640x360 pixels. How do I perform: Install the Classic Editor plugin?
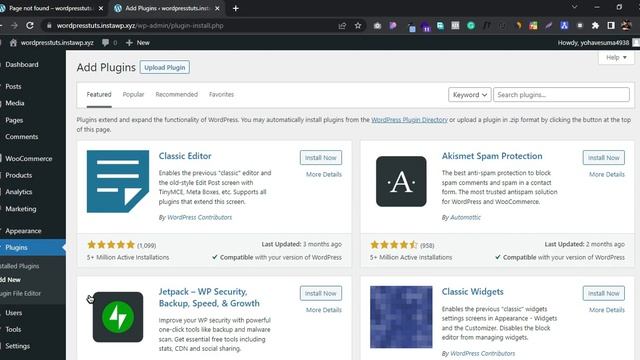click(x=321, y=158)
